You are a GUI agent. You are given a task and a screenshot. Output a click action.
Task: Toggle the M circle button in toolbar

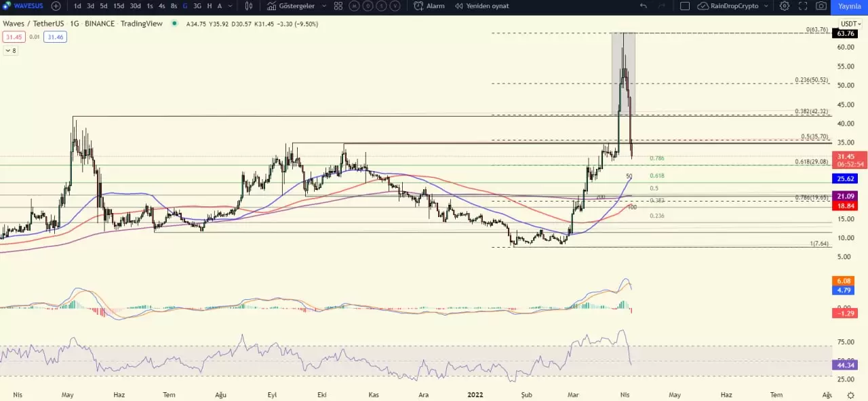[355, 6]
